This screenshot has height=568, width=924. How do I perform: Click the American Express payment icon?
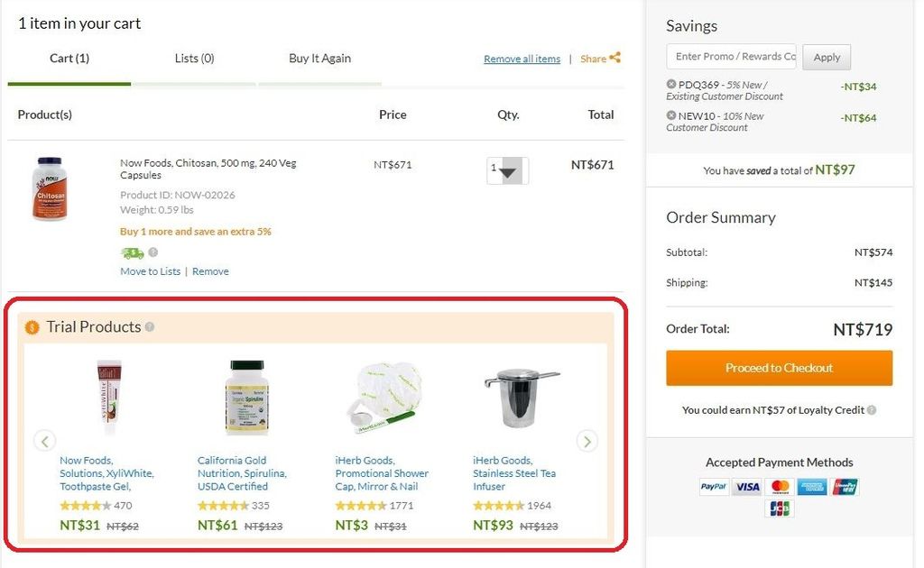(811, 486)
